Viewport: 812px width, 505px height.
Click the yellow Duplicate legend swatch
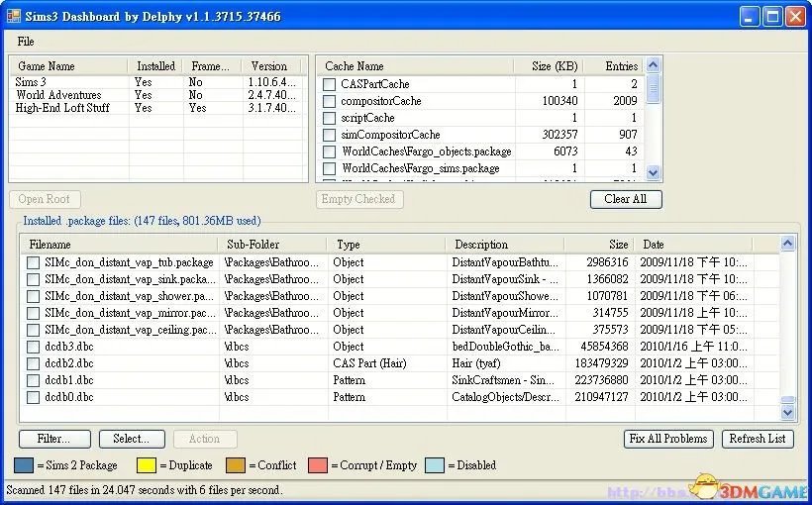(x=146, y=465)
